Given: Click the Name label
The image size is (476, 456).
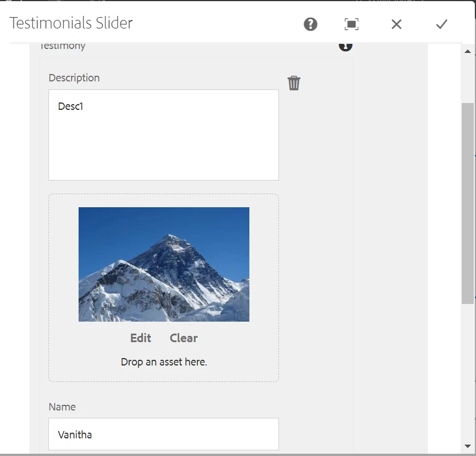Looking at the screenshot, I should [62, 407].
